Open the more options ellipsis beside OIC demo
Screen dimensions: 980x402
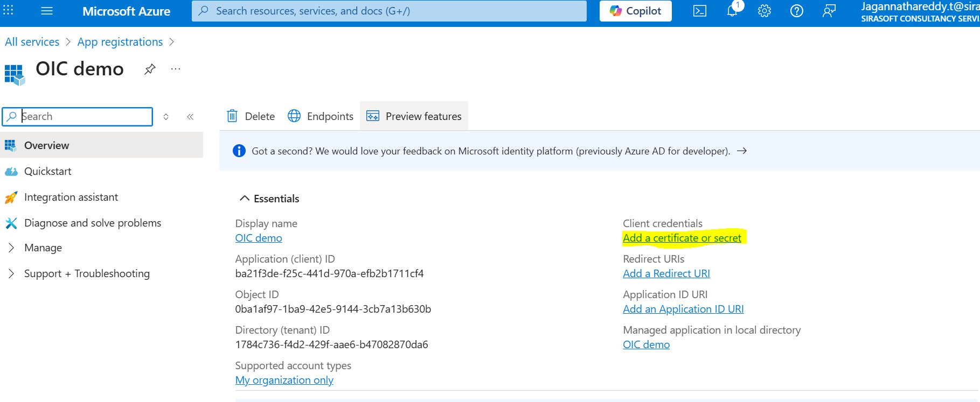tap(176, 69)
